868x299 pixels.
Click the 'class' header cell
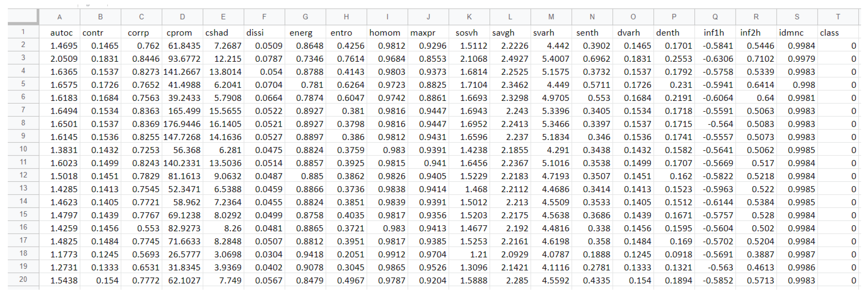pos(829,33)
